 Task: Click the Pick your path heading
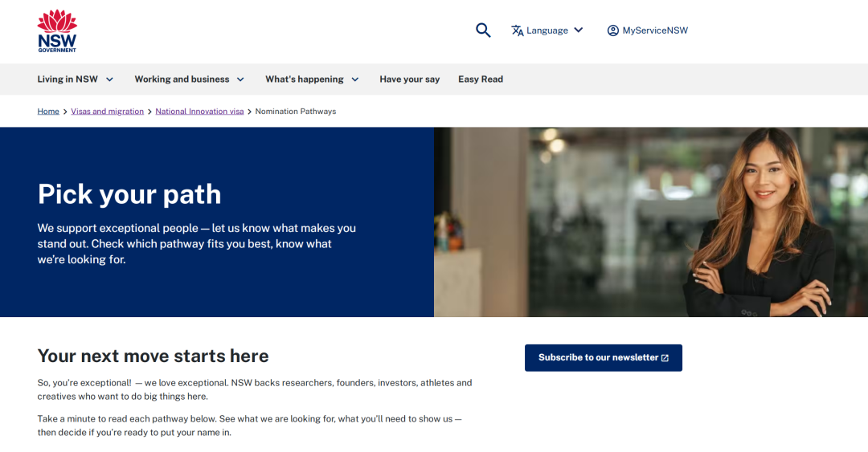click(129, 194)
